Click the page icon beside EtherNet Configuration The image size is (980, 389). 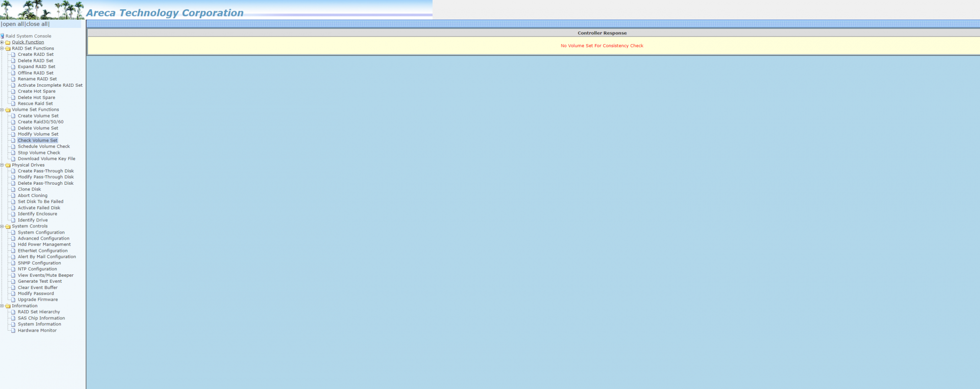tap(14, 251)
